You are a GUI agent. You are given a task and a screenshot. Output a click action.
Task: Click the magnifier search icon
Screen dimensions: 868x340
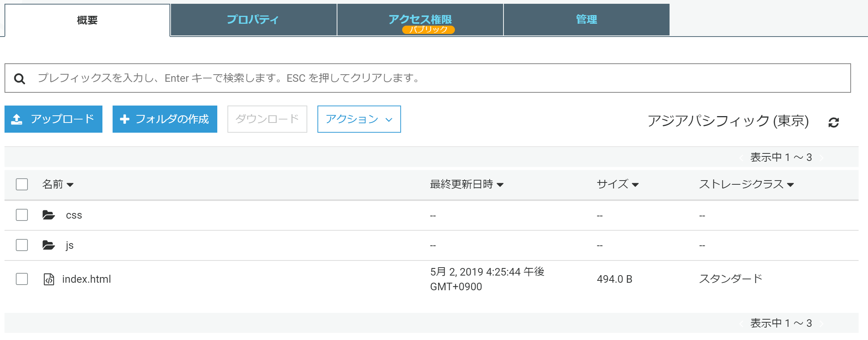pos(20,79)
